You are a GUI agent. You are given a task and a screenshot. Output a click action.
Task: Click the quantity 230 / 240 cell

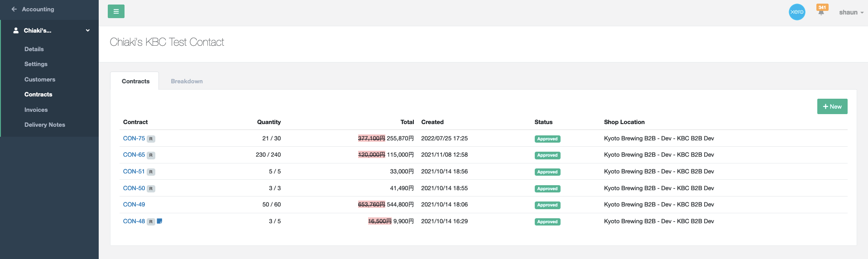[268, 154]
